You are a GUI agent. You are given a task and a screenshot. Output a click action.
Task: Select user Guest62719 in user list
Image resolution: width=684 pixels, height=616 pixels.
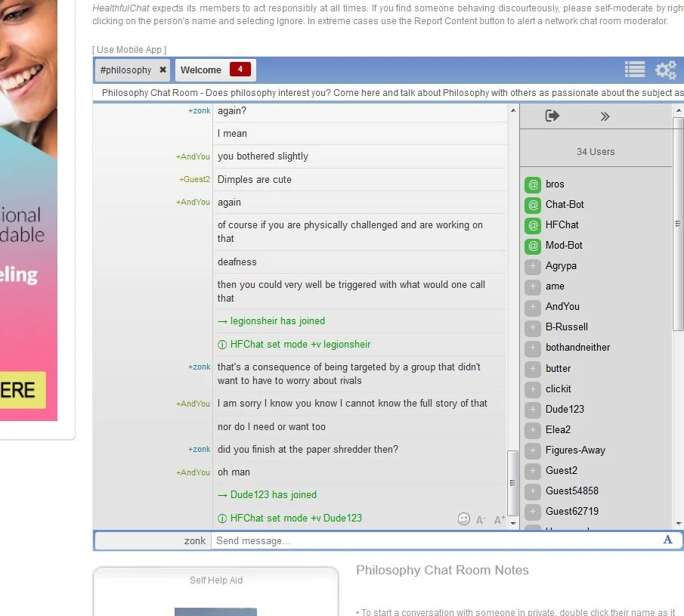572,511
